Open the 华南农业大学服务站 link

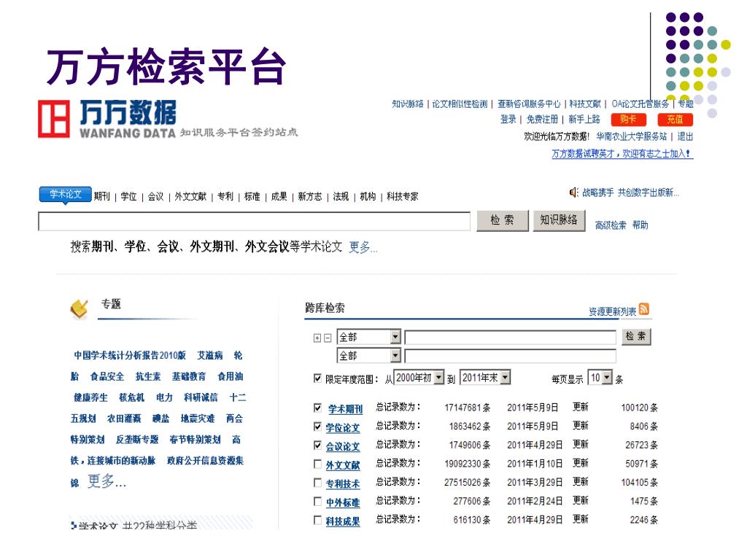pos(632,136)
